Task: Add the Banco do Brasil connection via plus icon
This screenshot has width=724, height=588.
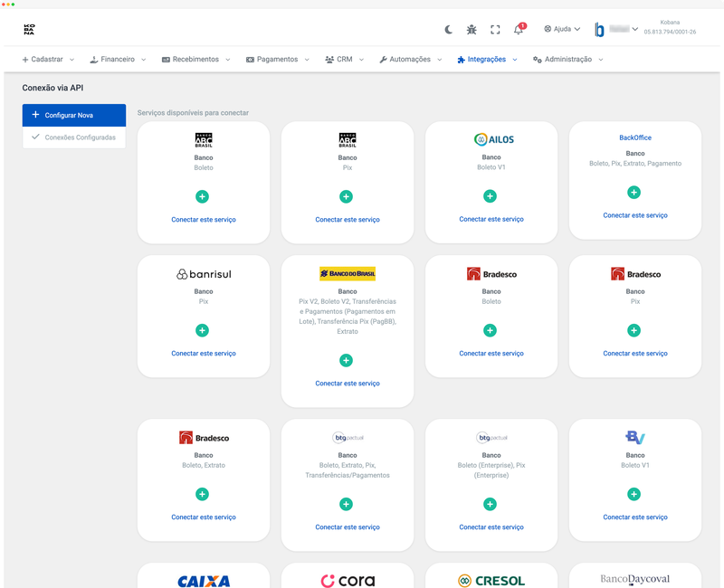Action: tap(347, 360)
